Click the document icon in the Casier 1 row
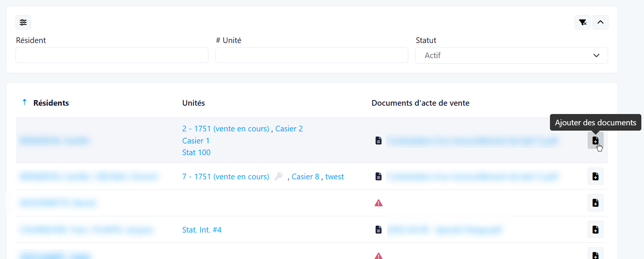The image size is (644, 259). click(378, 140)
